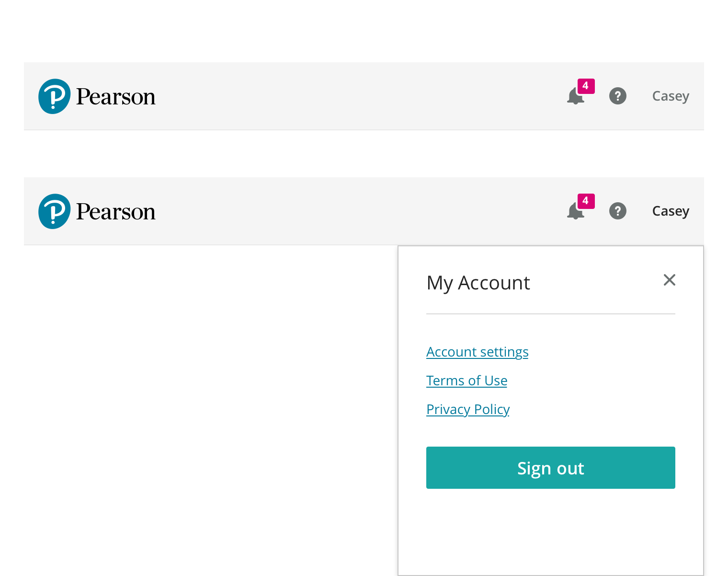Click the pink badge showing 4 in upper header

pyautogui.click(x=586, y=86)
